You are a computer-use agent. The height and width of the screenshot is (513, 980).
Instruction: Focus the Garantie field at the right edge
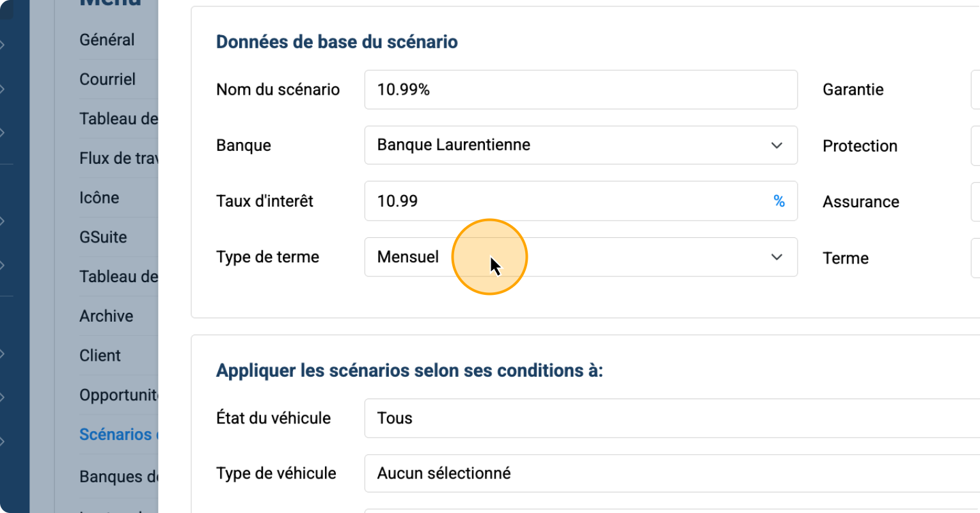pyautogui.click(x=975, y=90)
